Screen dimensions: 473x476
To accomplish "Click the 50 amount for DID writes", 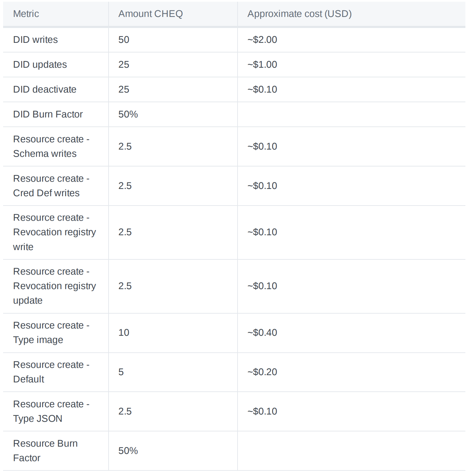I will (x=124, y=40).
